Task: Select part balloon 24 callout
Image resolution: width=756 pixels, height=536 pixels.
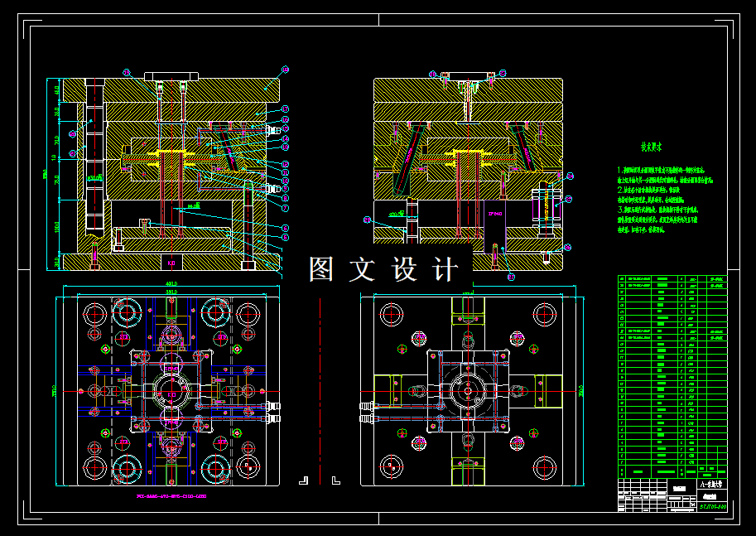Action: coord(571,176)
